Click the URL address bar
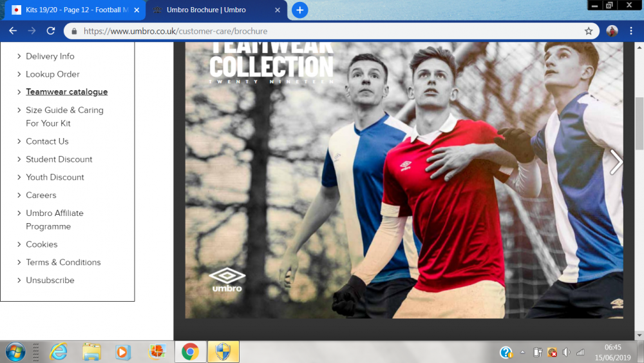The image size is (644, 363). pyautogui.click(x=322, y=31)
